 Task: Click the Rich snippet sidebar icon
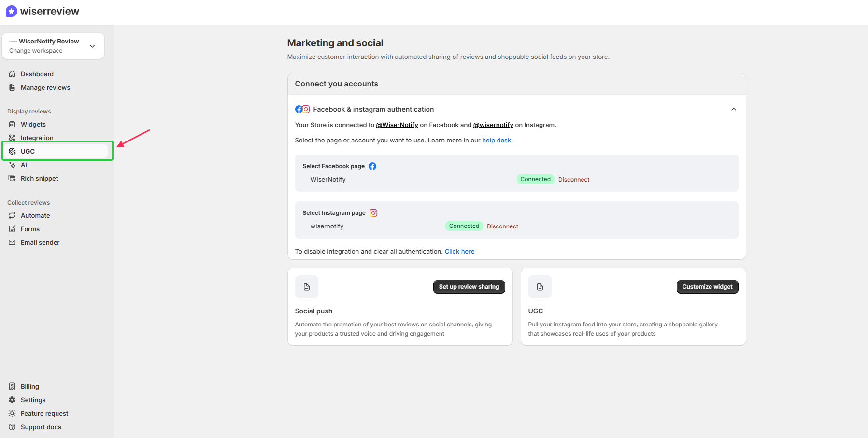[x=12, y=178]
